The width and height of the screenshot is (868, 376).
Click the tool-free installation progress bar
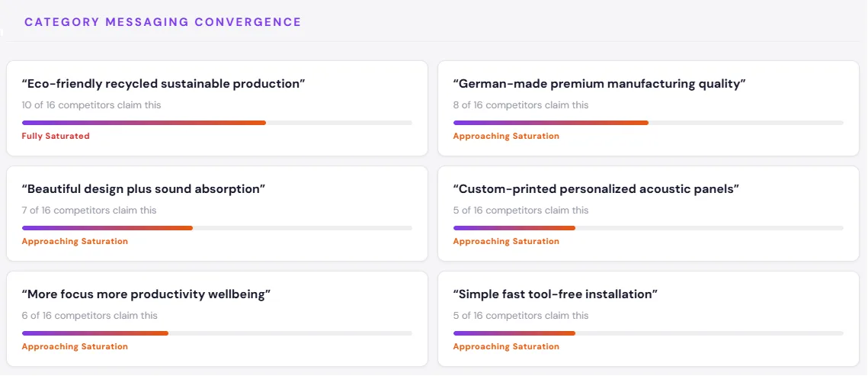point(649,333)
